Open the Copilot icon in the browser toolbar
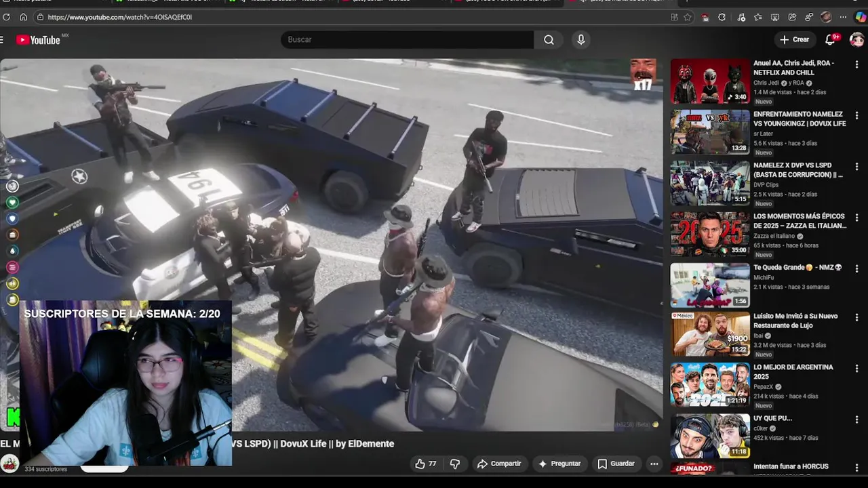868x488 pixels. [x=861, y=17]
